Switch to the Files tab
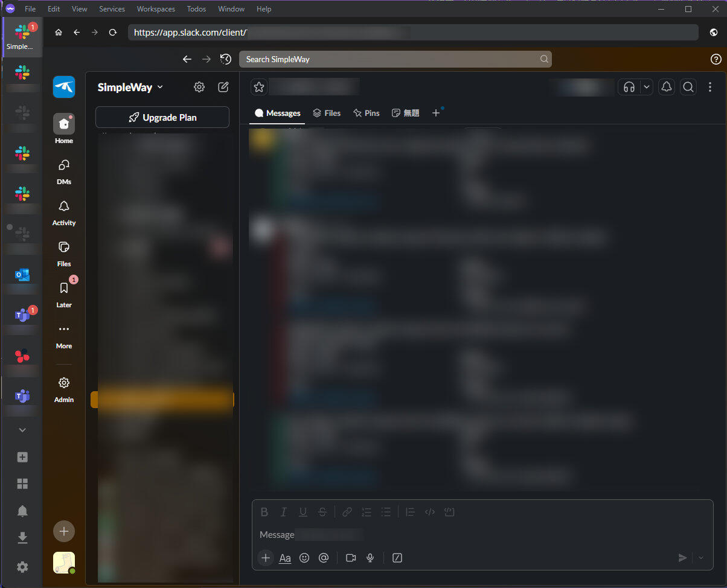 [327, 113]
